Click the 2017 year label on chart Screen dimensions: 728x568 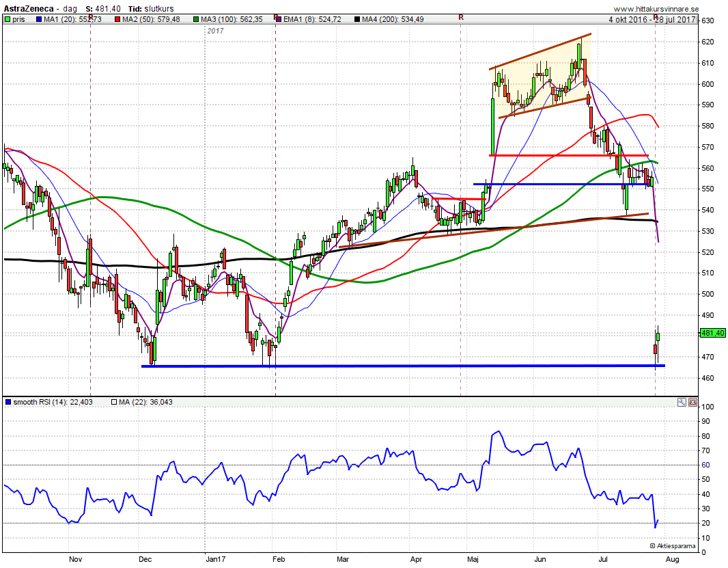(215, 31)
